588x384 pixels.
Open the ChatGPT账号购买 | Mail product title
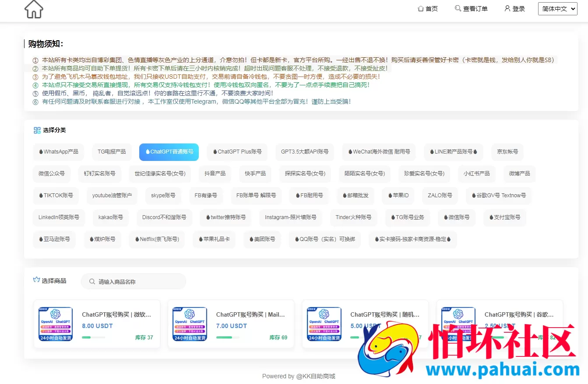click(250, 314)
